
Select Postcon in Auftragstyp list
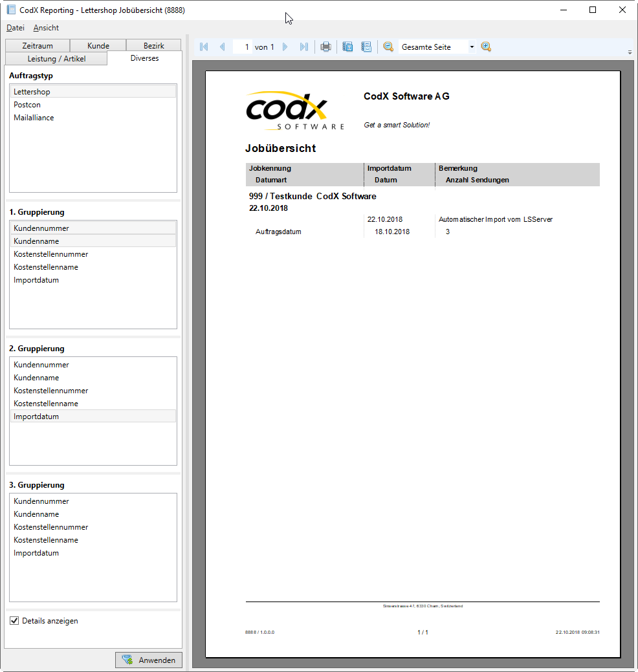coord(93,105)
